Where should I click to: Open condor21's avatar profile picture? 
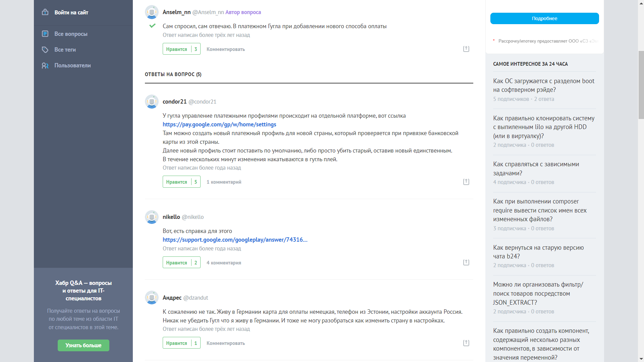pyautogui.click(x=152, y=102)
